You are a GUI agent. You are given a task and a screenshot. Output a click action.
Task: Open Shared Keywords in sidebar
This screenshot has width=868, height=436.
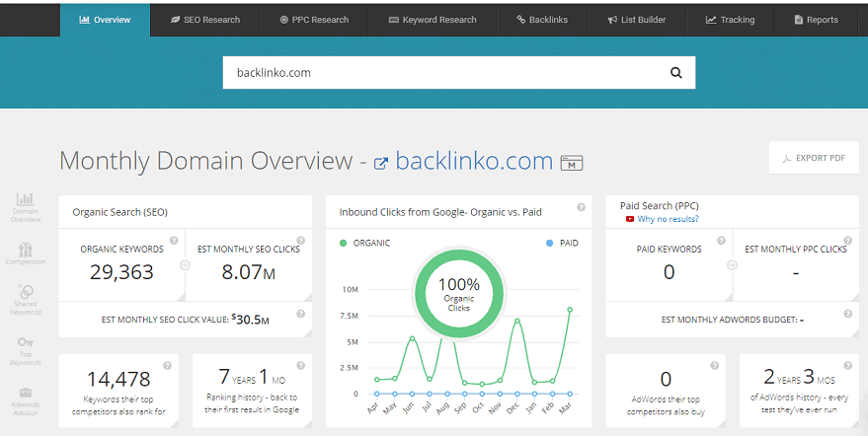point(26,299)
